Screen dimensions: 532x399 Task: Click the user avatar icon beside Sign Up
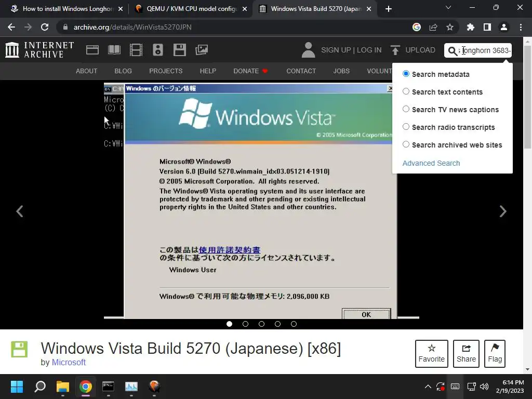click(x=309, y=50)
